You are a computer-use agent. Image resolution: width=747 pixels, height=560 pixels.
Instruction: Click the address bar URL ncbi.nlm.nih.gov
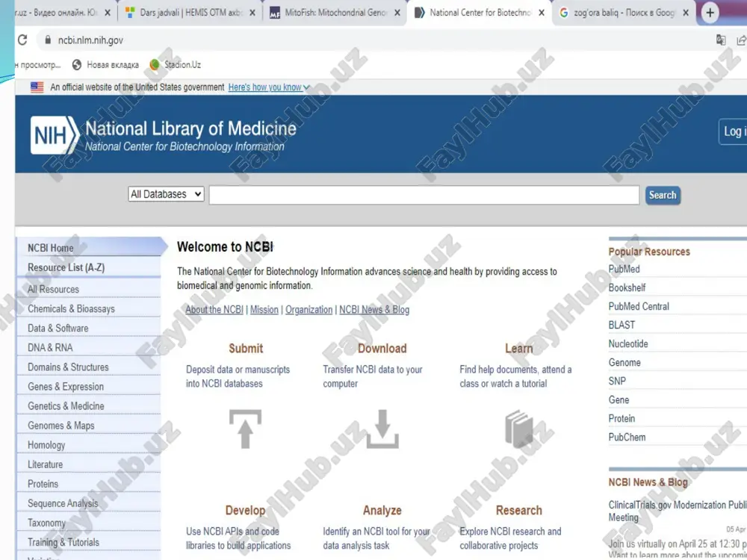click(x=90, y=40)
